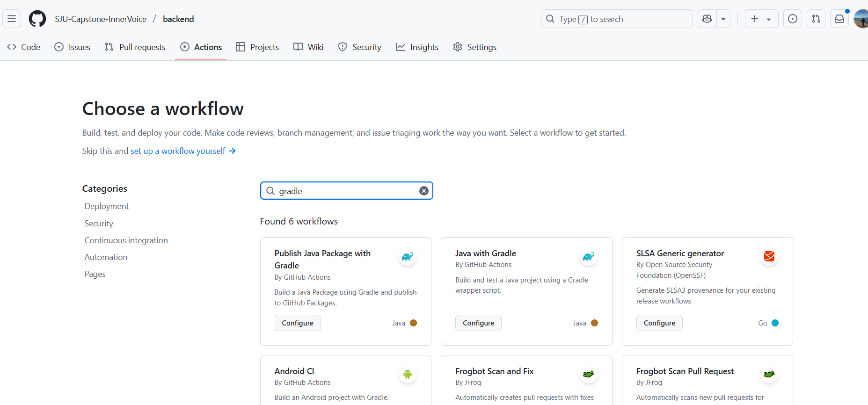Select Continuous integration category
868x405 pixels.
pyautogui.click(x=126, y=240)
